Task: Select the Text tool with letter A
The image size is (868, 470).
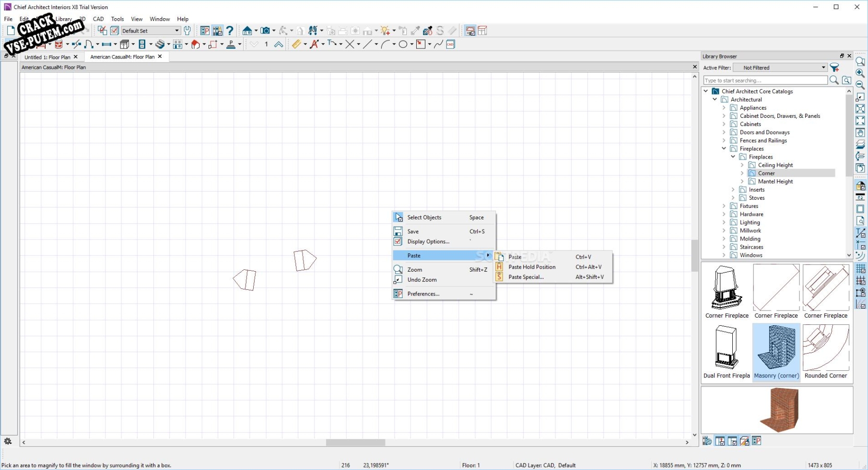Action: pos(314,44)
